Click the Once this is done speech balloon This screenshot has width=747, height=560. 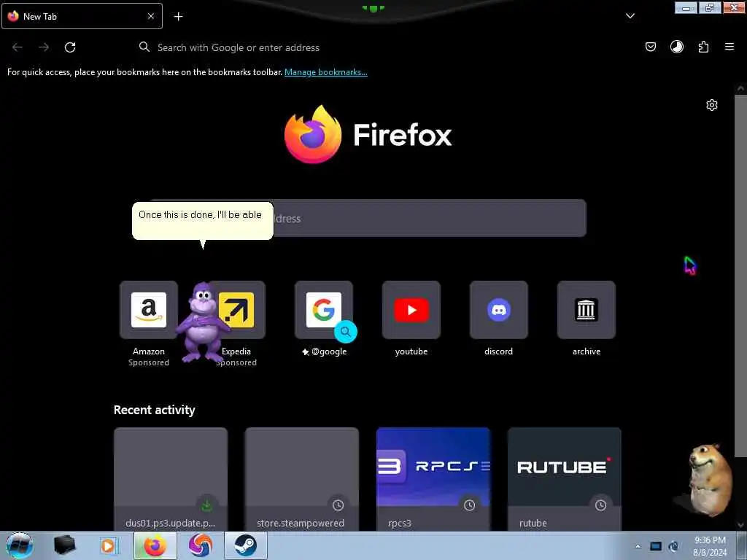coord(203,220)
